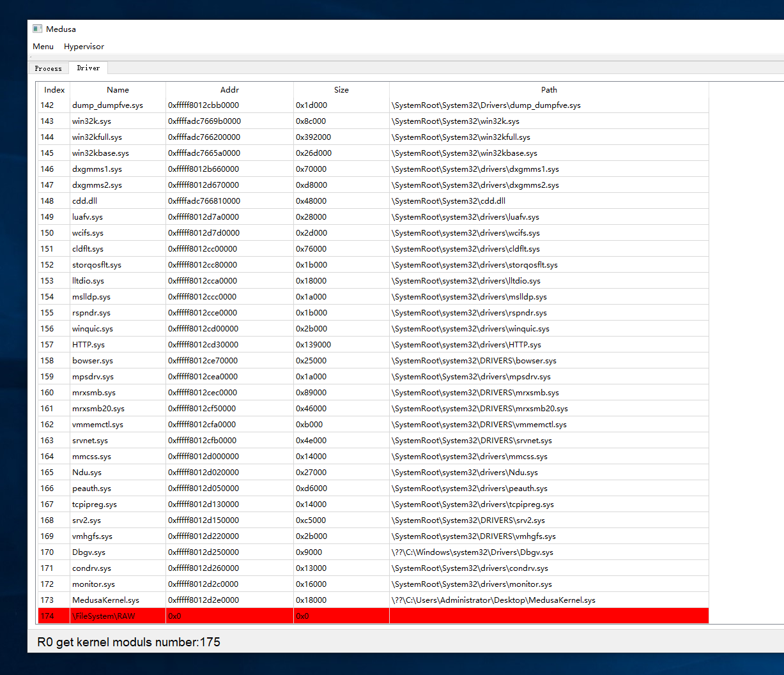
Task: Click the mpsdrv.sys name cell
Action: click(x=118, y=377)
